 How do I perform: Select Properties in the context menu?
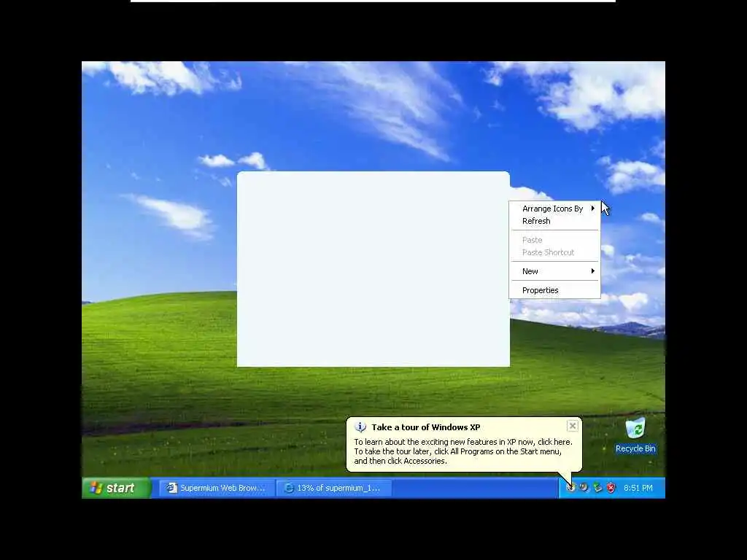tap(554, 290)
